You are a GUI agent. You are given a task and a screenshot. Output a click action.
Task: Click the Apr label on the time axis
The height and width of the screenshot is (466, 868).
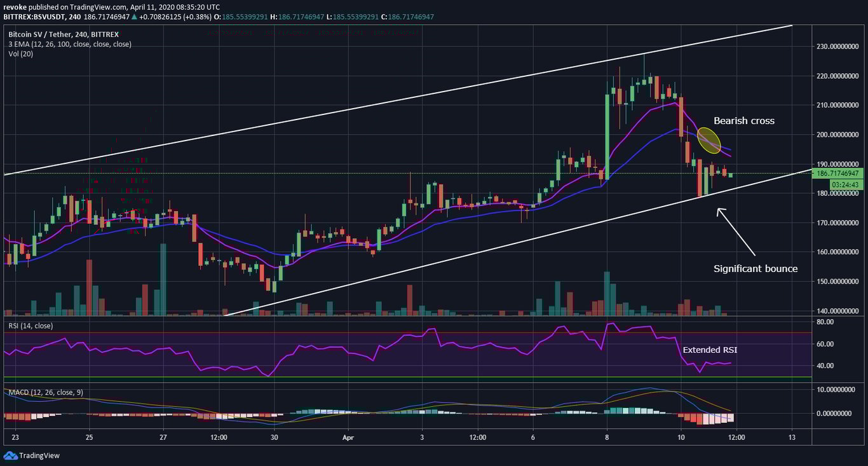tap(348, 438)
